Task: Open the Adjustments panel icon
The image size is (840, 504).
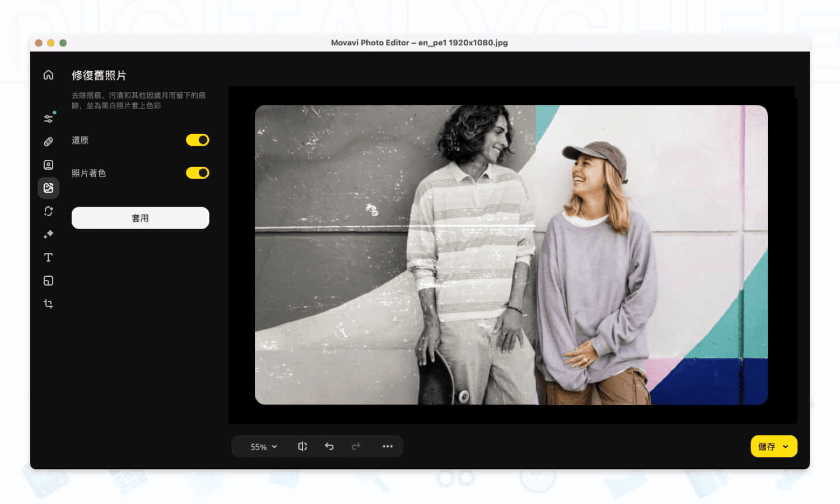Action: click(48, 118)
